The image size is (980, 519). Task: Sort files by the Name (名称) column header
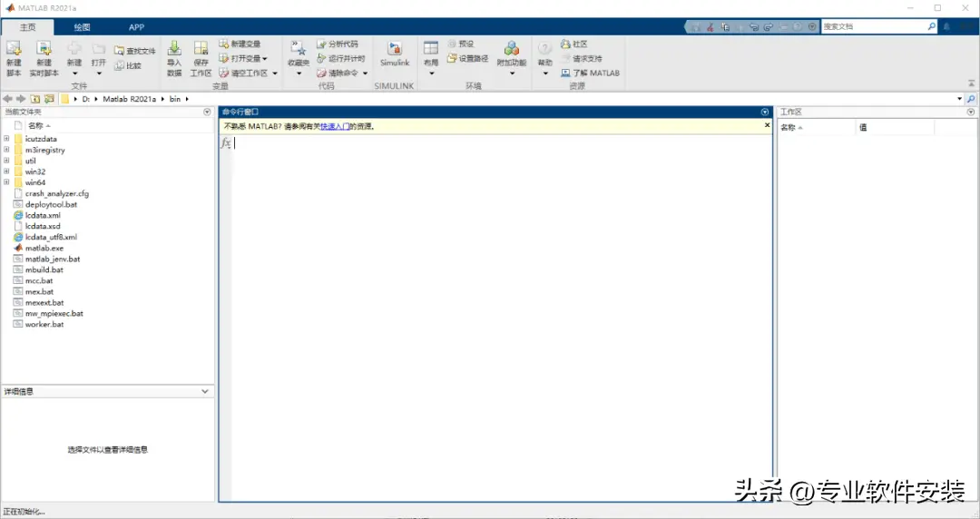click(39, 126)
